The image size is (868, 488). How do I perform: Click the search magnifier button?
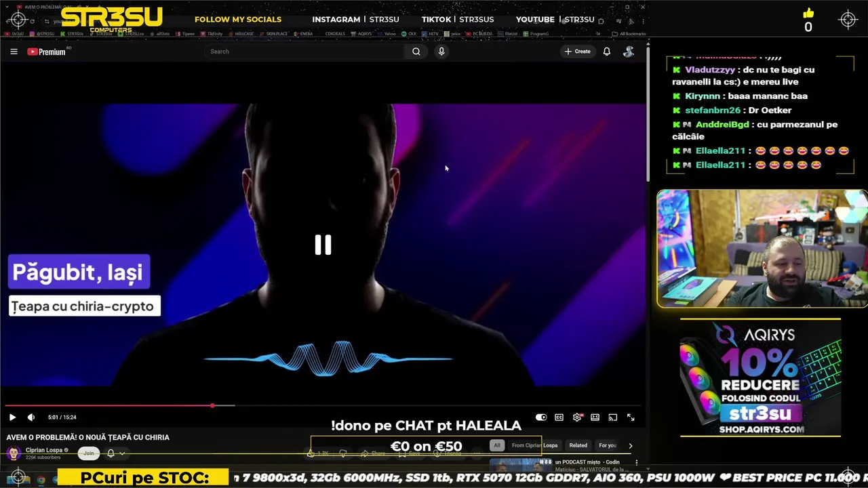coord(416,52)
